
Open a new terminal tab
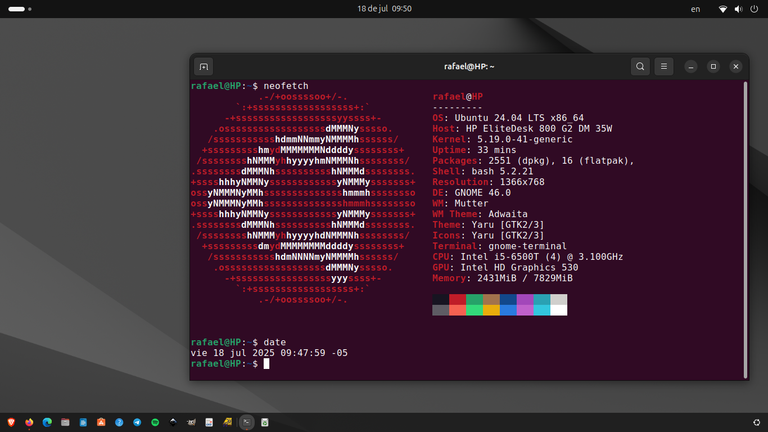[x=204, y=67]
